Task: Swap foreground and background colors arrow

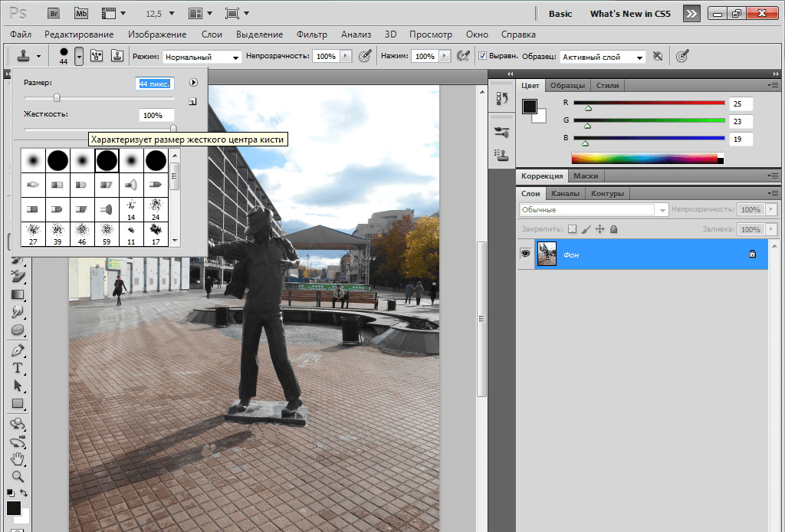Action: 24,493
